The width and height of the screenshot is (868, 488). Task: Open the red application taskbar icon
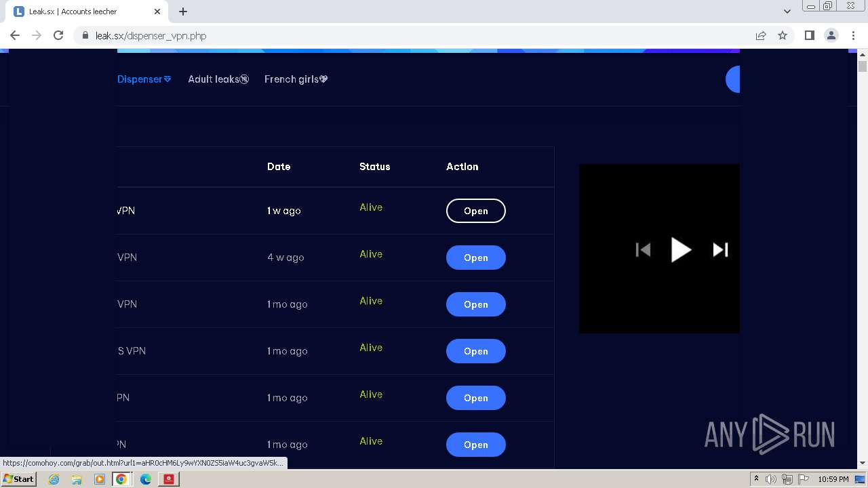(x=168, y=479)
